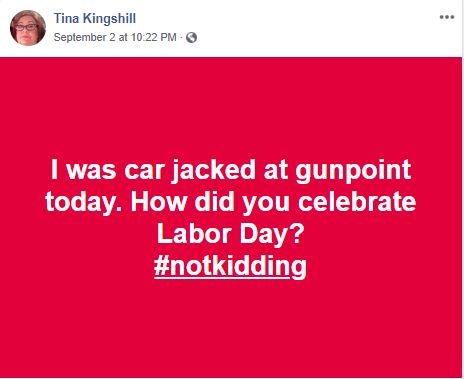Image resolution: width=464 pixels, height=379 pixels.
Task: Click the word 'jacked' in the post
Action: pyautogui.click(x=214, y=171)
